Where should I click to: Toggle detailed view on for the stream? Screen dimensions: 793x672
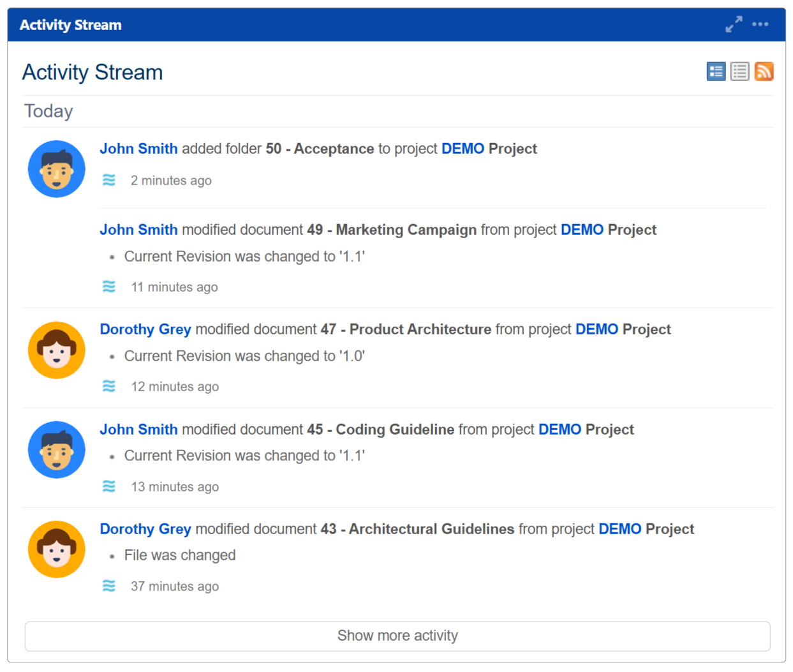[716, 71]
